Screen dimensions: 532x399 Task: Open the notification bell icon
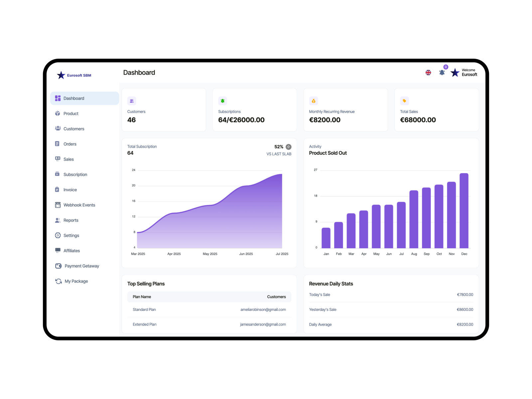pos(442,72)
